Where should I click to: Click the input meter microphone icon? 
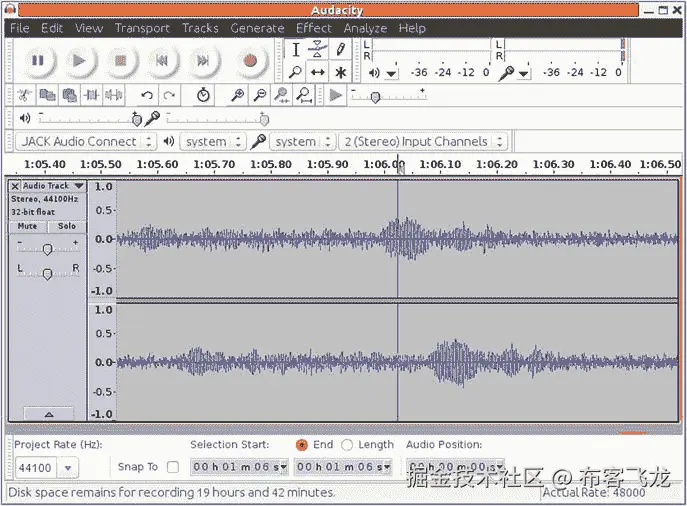[506, 73]
